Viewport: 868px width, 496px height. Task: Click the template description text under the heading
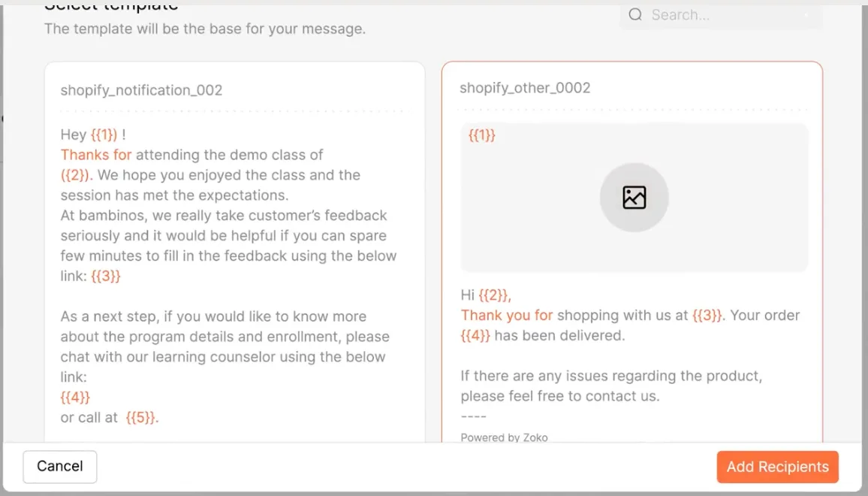(x=204, y=29)
